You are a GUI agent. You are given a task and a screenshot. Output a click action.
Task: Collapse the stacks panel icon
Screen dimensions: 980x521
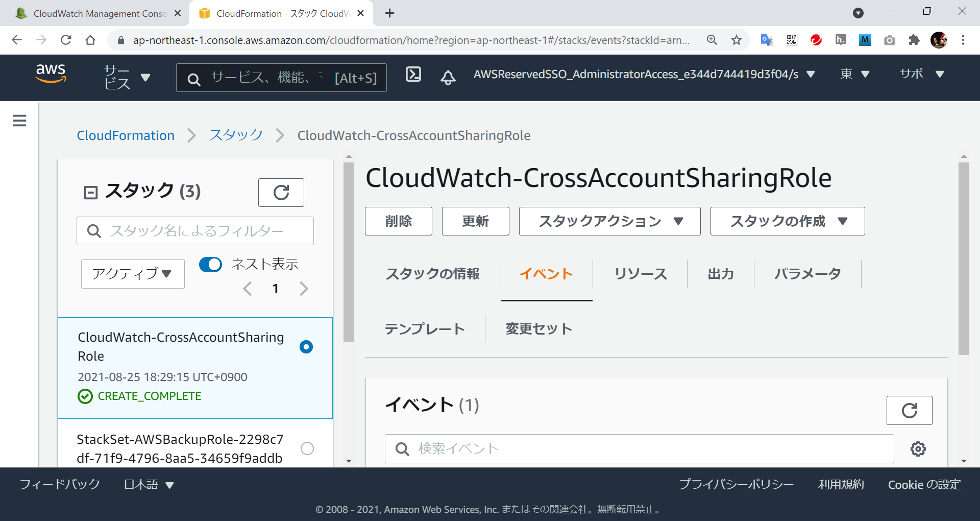point(90,193)
